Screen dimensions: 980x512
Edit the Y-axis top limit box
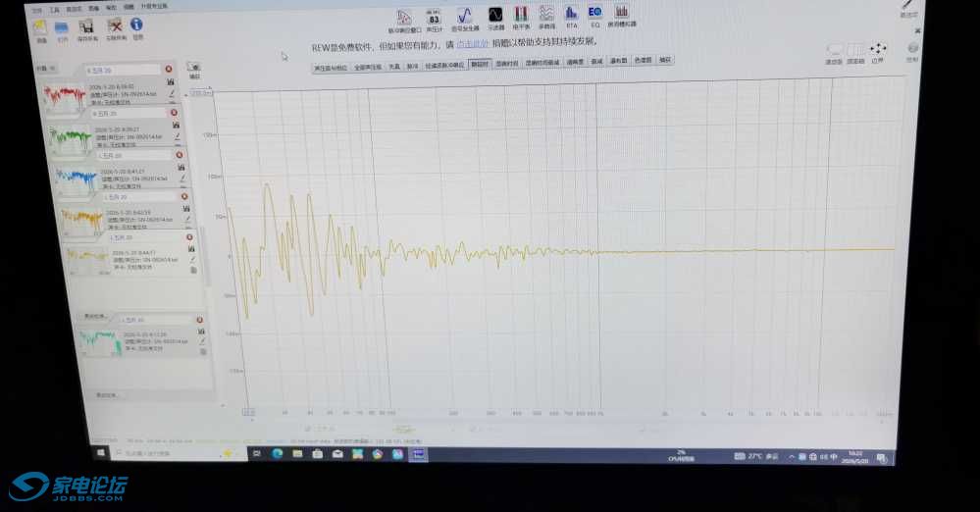[x=201, y=93]
